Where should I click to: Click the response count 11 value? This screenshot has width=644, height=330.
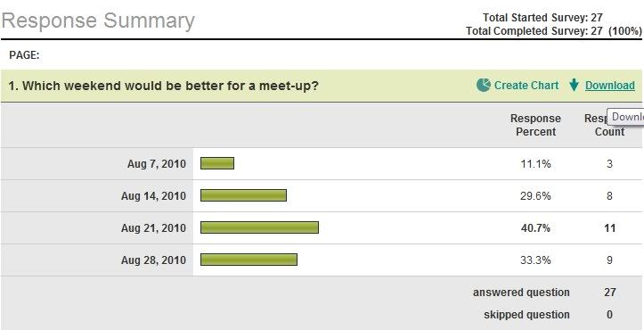point(610,228)
